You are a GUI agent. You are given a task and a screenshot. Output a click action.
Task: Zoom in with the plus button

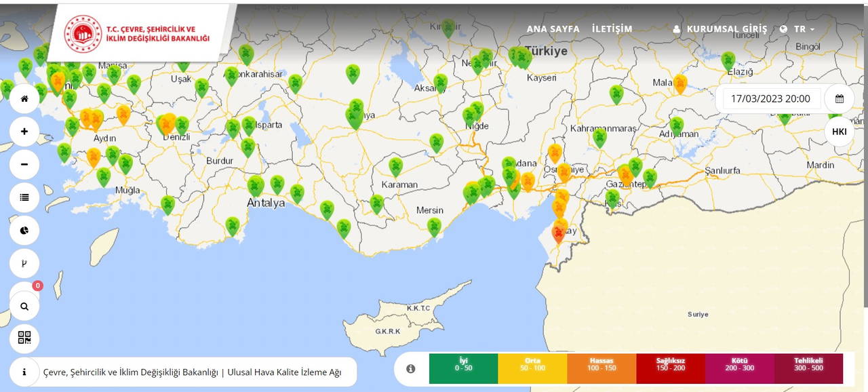coord(24,132)
